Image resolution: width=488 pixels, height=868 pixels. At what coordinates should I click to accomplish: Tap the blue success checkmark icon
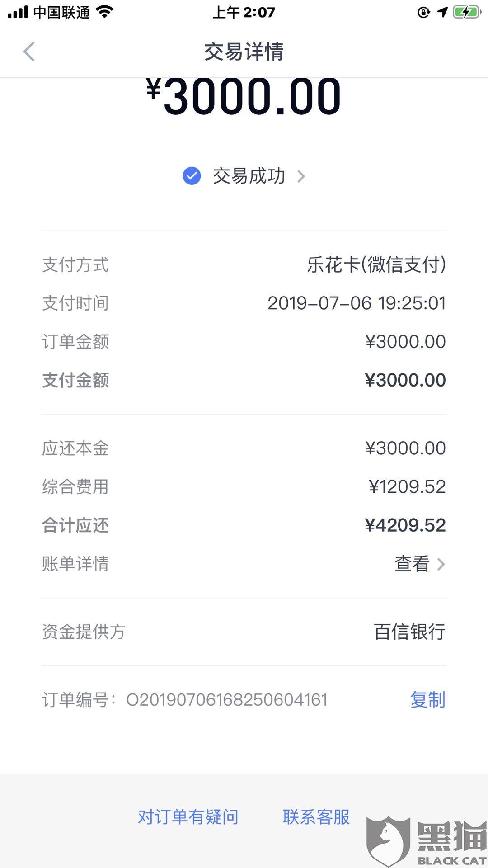point(192,176)
